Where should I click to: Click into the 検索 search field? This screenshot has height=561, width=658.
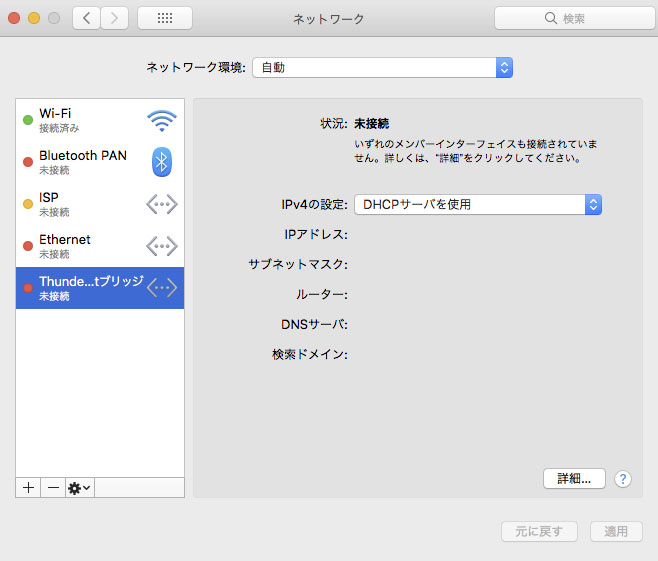574,18
